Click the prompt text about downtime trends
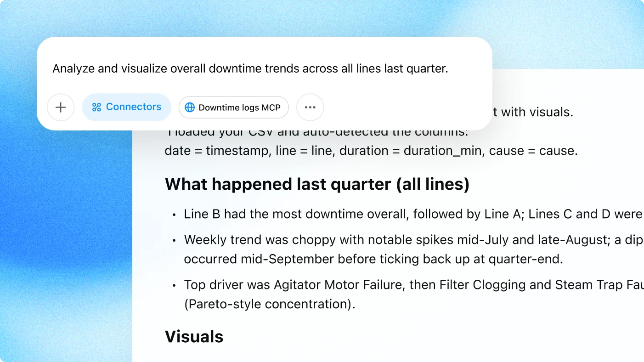Image resolution: width=644 pixels, height=362 pixels. pyautogui.click(x=251, y=68)
